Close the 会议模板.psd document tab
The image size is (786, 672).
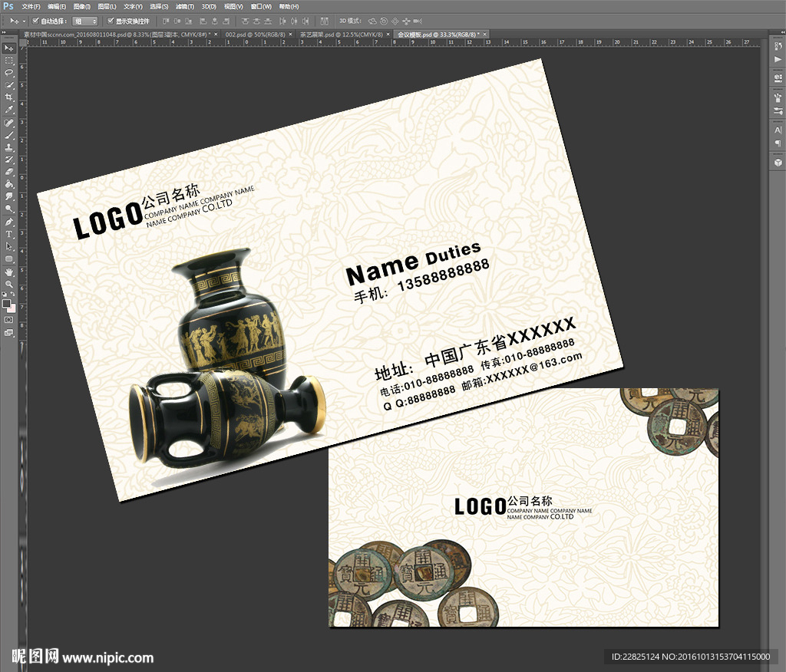[x=485, y=35]
